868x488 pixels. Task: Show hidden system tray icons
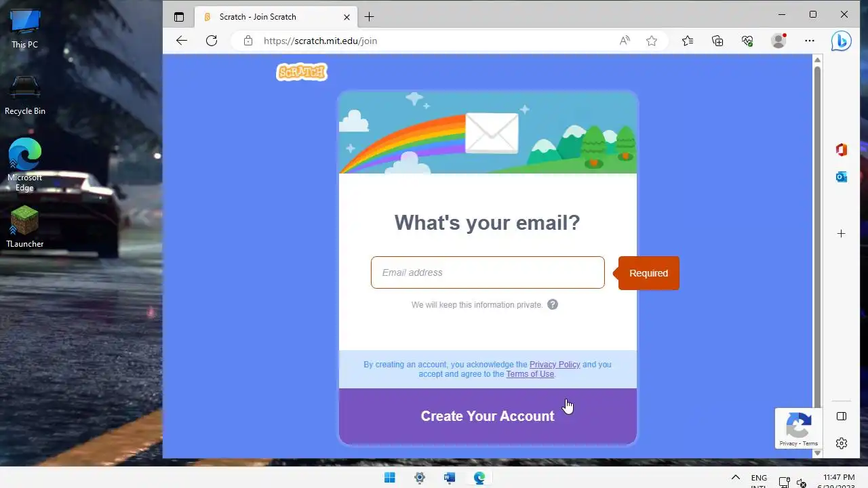click(x=735, y=478)
